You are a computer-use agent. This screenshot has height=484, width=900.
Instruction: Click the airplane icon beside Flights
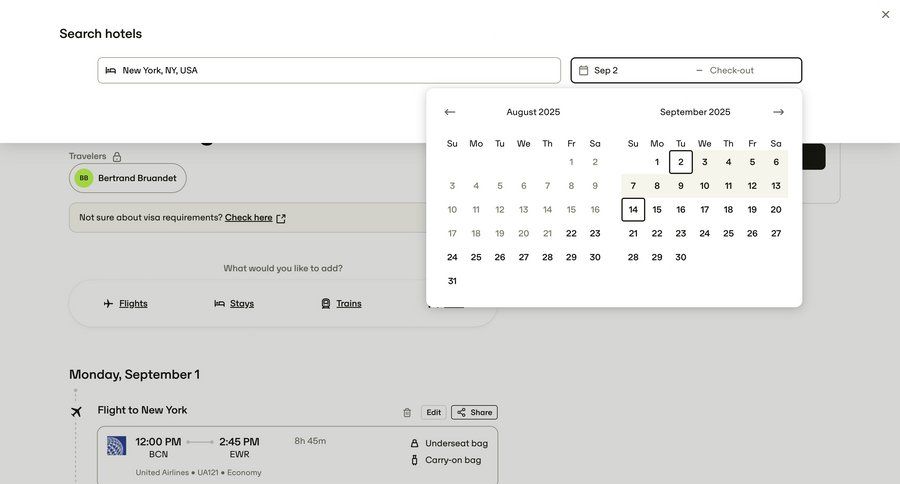[x=108, y=303]
